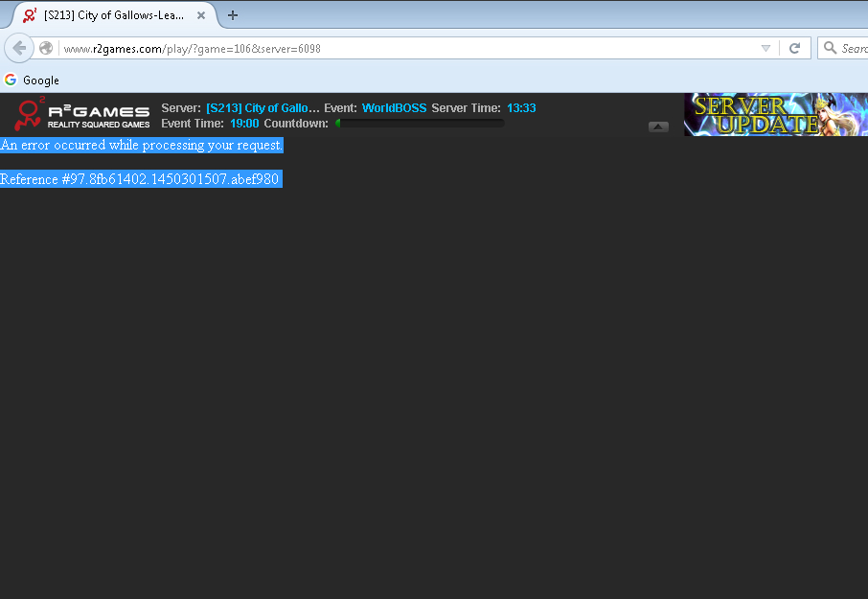Click the R2Games favicon on the tab

pyautogui.click(x=30, y=15)
